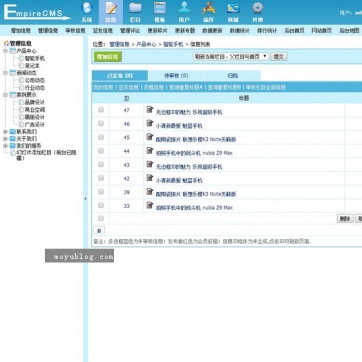Select 品牌设计 in the column tree
Viewport: 362px width, 362px height.
[x=35, y=102]
